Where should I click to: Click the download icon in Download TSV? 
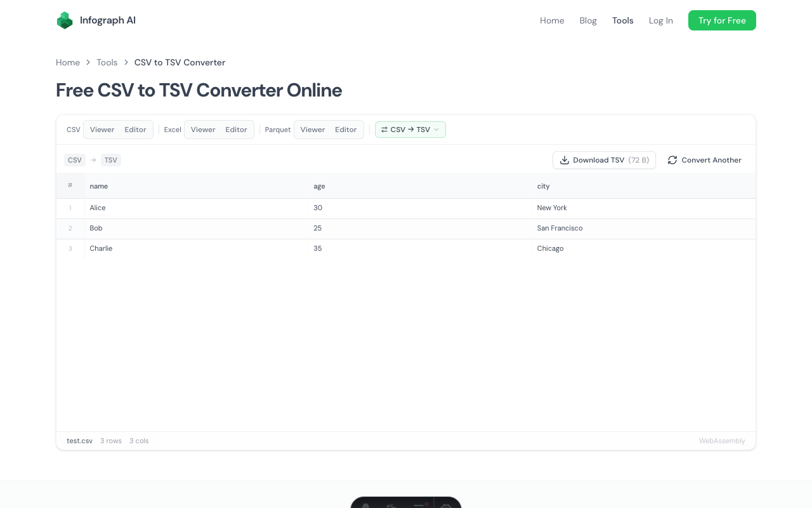(x=565, y=160)
